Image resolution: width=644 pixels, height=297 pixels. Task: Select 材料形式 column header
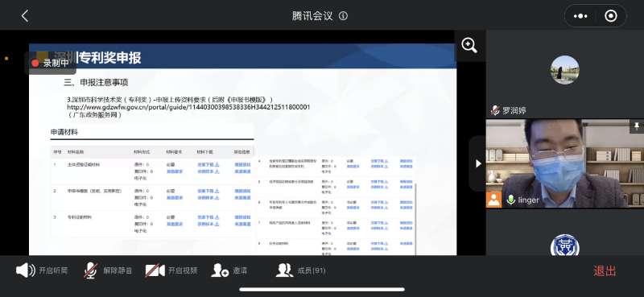[142, 151]
